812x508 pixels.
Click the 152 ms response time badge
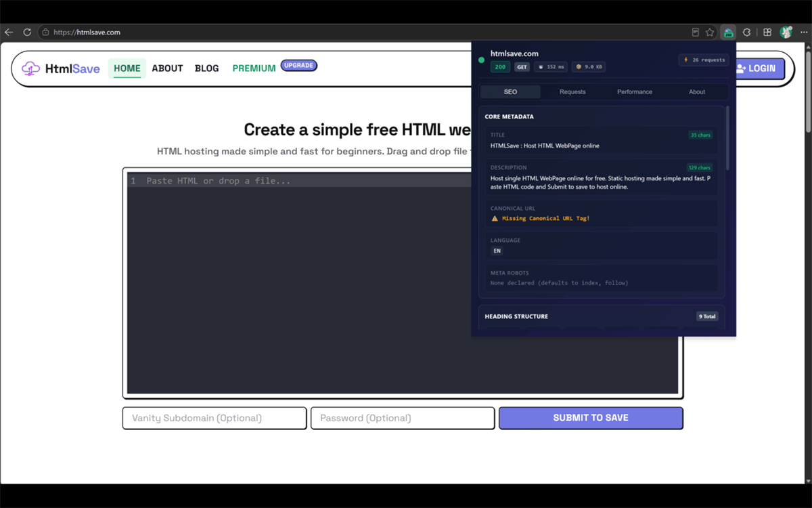point(551,67)
